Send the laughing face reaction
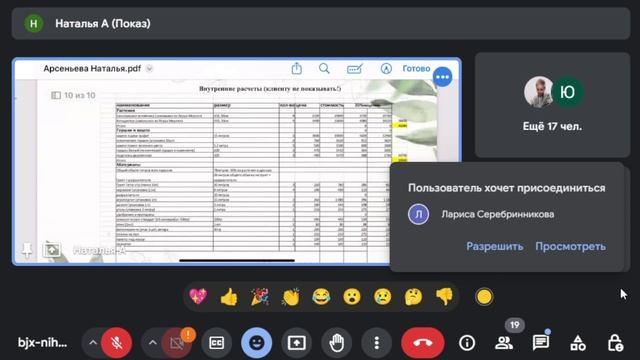This screenshot has height=360, width=640. [321, 296]
